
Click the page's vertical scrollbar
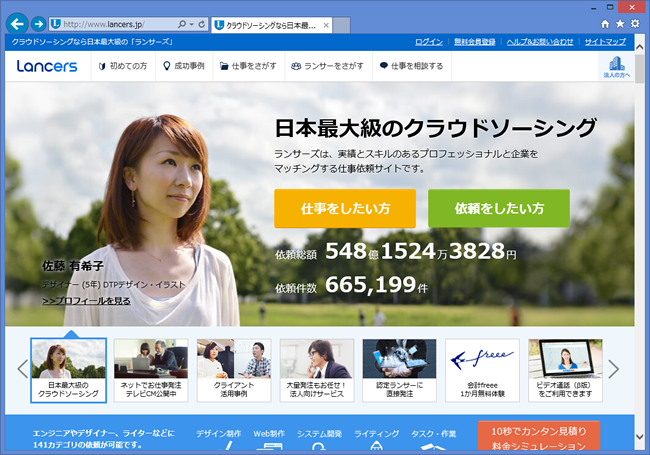click(x=641, y=250)
